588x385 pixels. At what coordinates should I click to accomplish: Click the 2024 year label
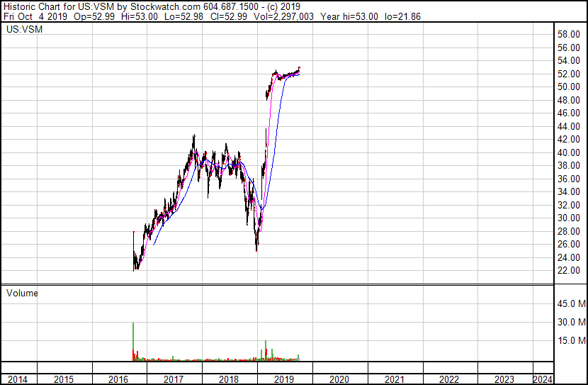coord(543,379)
